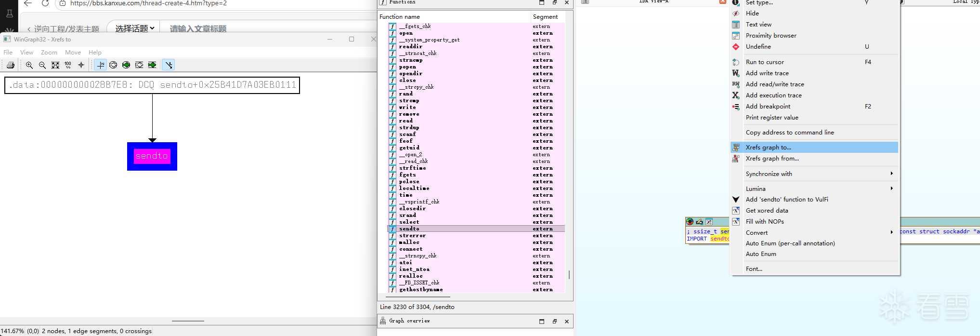Select the __system_property_get function row

[476, 40]
